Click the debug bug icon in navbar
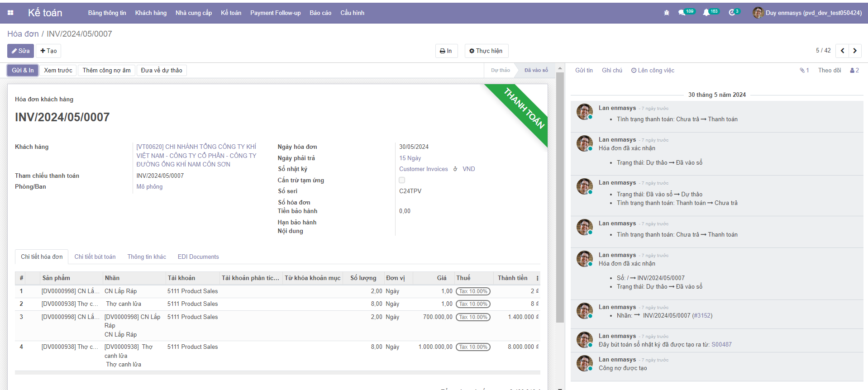 666,13
